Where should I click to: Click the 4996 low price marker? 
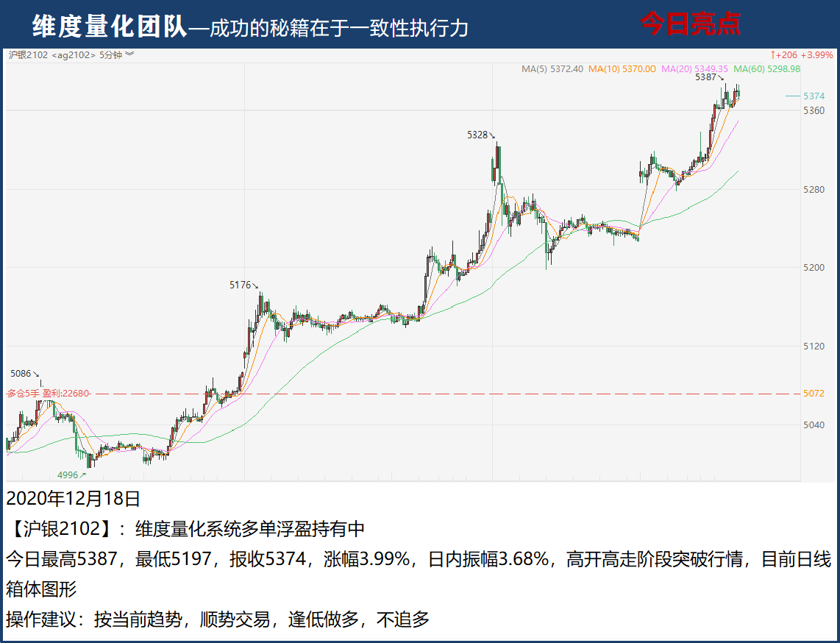point(68,475)
